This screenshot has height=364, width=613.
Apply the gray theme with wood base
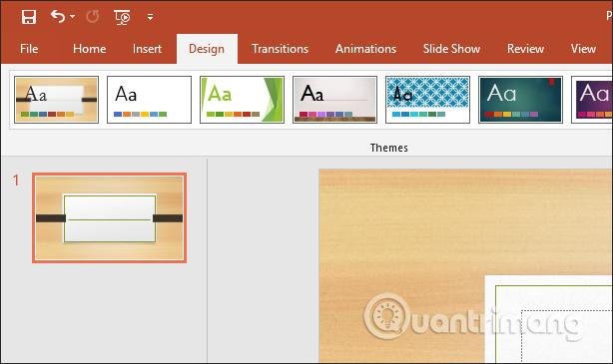[x=335, y=100]
